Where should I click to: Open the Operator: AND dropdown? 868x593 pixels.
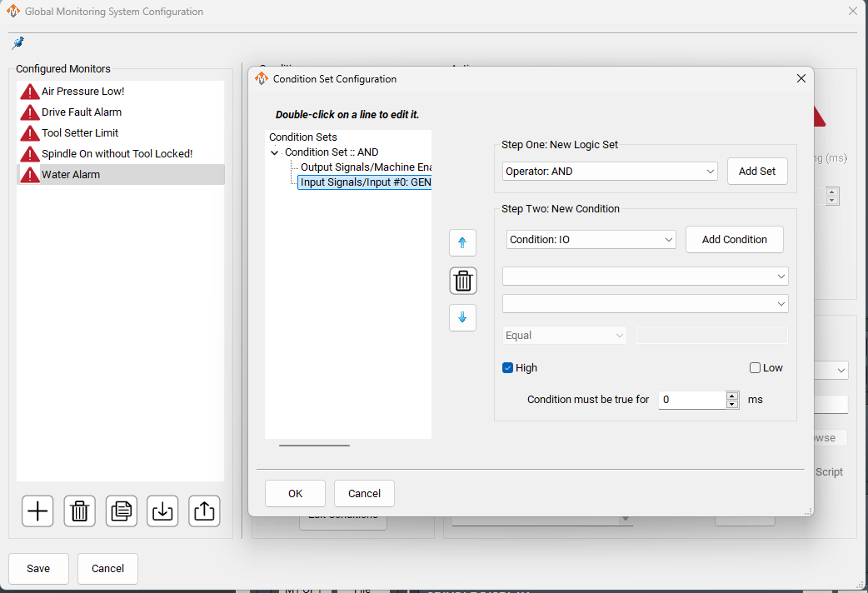pyautogui.click(x=610, y=172)
